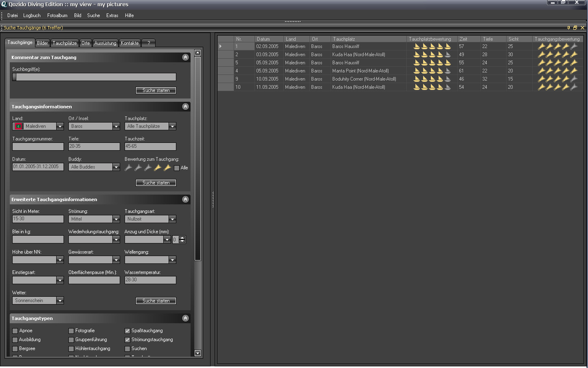The image size is (588, 368).
Task: Click Suche starten under Kommentar zum Tauchgang
Action: (156, 90)
